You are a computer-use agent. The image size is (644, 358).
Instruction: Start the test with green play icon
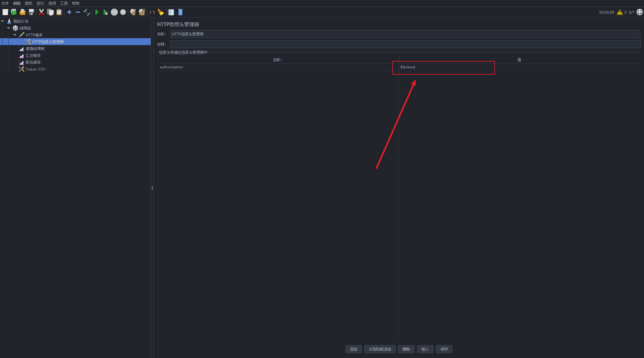point(97,12)
